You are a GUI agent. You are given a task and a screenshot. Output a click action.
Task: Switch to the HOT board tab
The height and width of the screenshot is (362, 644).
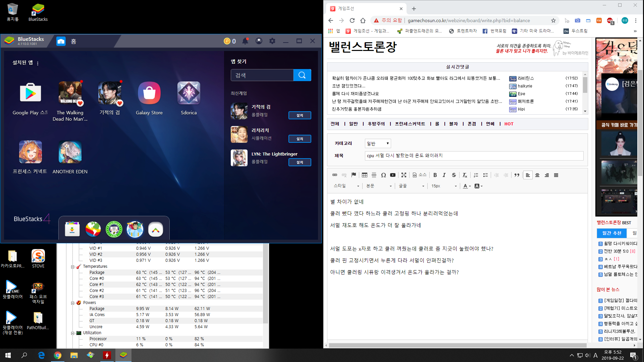508,124
